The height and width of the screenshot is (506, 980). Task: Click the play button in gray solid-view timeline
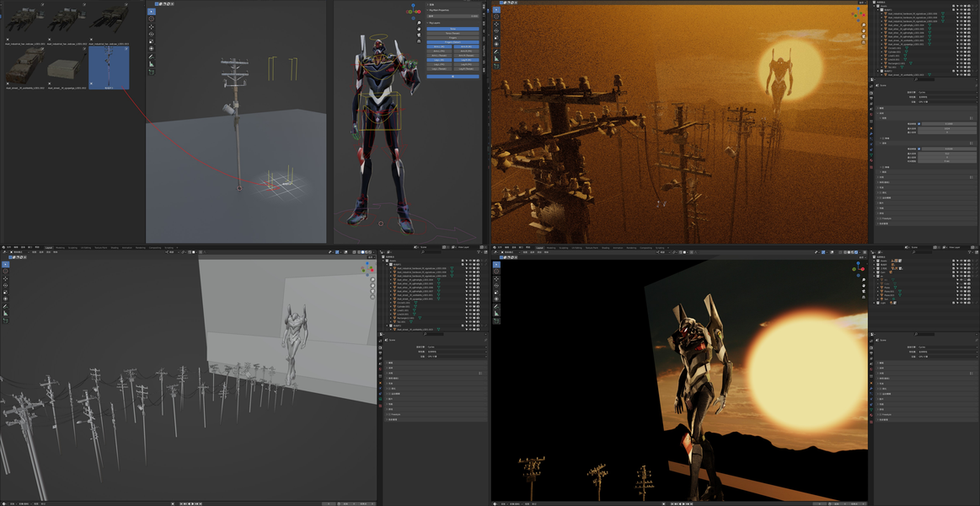tap(192, 503)
